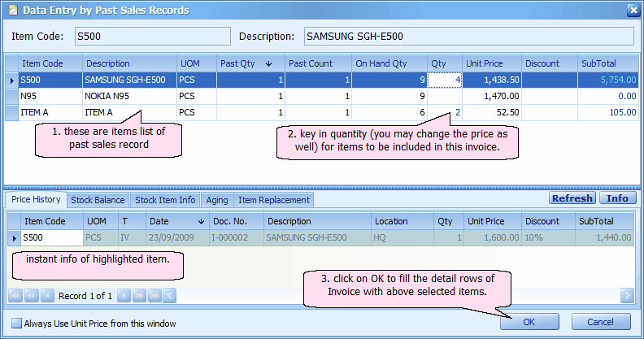This screenshot has height=339, width=644.
Task: Select the N95 item code row
Action: [50, 96]
